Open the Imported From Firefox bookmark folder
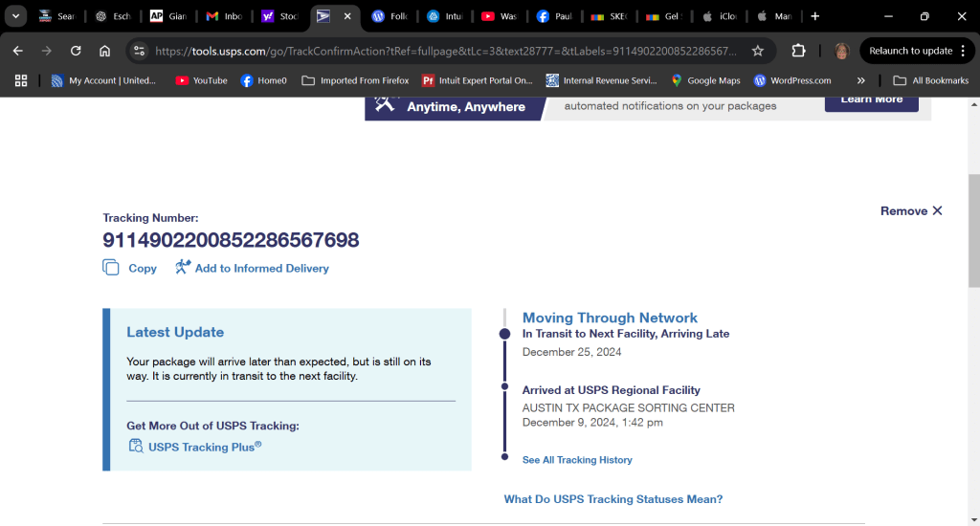 pos(355,80)
